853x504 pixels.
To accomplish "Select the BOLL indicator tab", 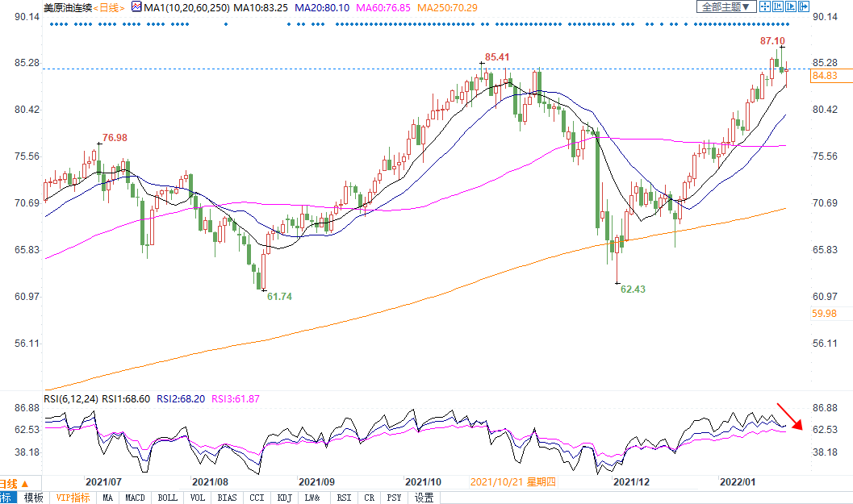I will (x=167, y=498).
